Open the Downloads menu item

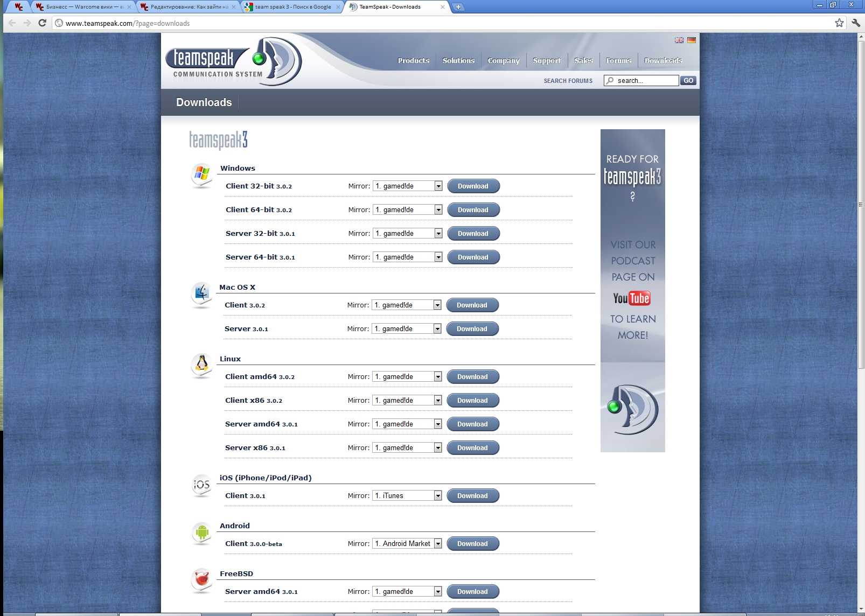pyautogui.click(x=663, y=60)
